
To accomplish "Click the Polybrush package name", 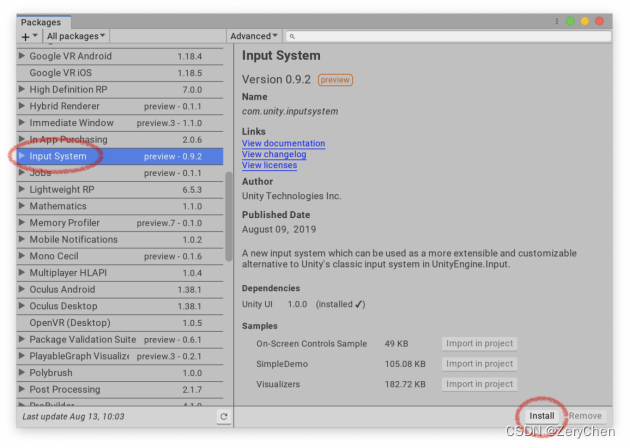I will [x=51, y=373].
